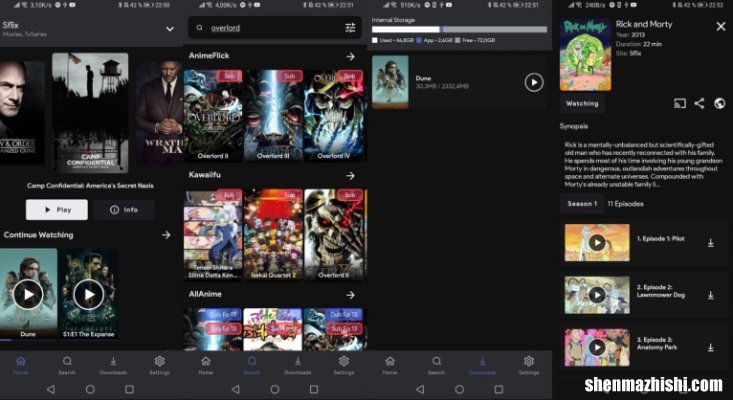The height and width of the screenshot is (400, 733).
Task: Open Search tab in first screen
Action: click(67, 365)
